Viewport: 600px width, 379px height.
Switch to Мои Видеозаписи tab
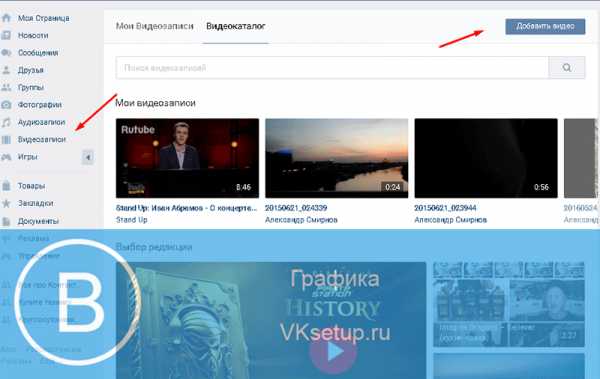(x=155, y=26)
